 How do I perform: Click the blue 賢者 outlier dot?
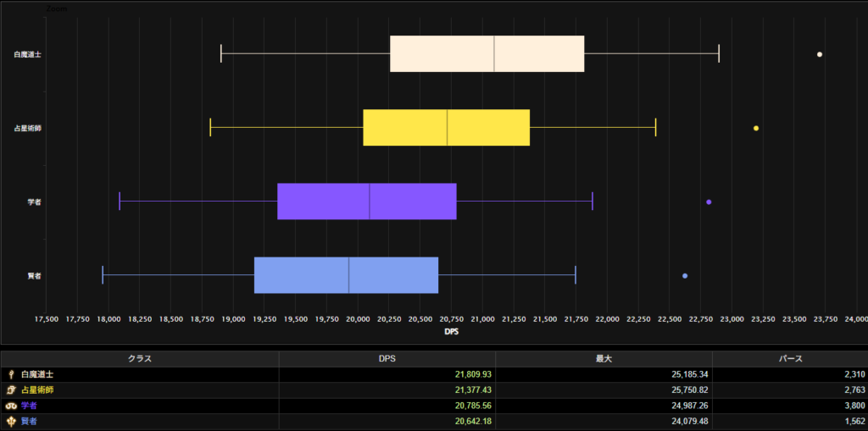pos(685,276)
